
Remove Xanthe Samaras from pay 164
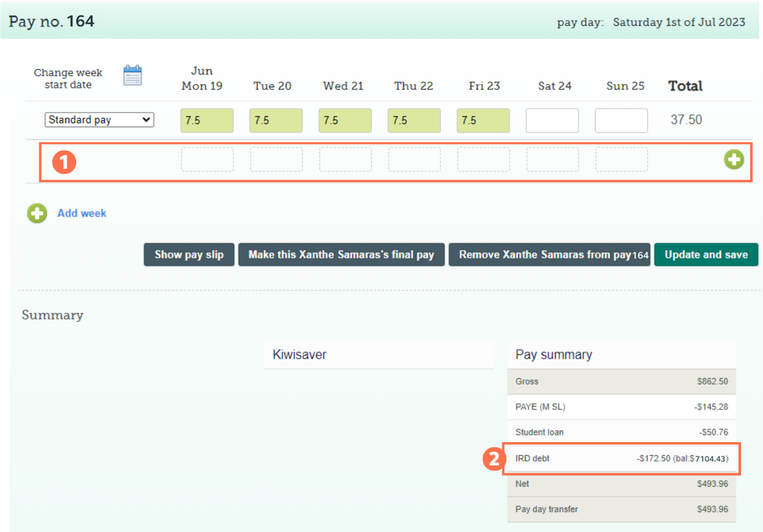tap(549, 255)
